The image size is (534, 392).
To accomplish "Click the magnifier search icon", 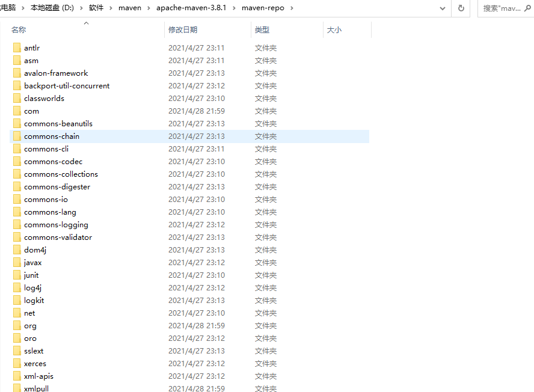I will pyautogui.click(x=527, y=8).
